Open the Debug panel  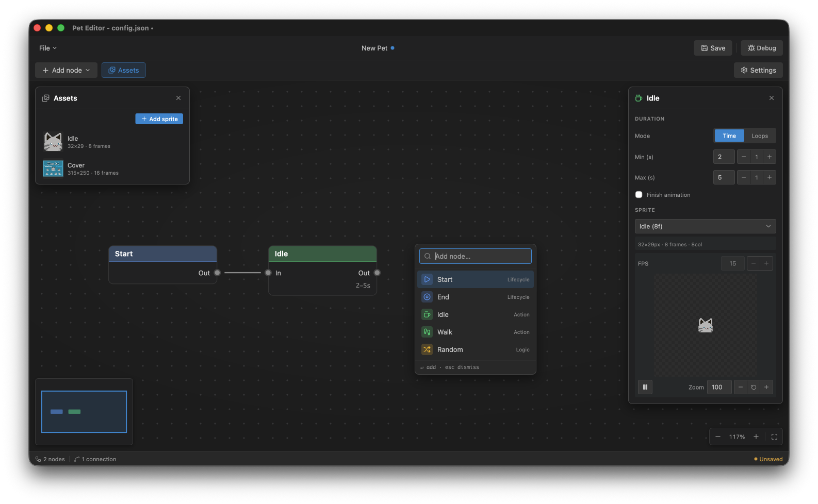click(x=762, y=48)
